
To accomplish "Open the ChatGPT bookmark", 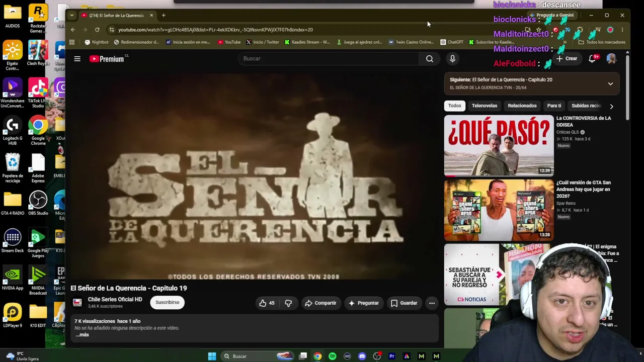I will pos(452,42).
